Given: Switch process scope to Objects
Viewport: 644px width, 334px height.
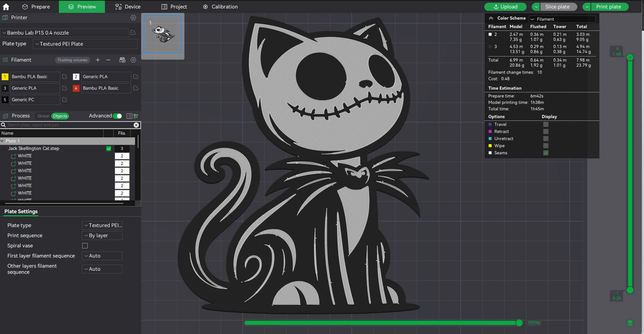Looking at the screenshot, I should click(x=60, y=116).
